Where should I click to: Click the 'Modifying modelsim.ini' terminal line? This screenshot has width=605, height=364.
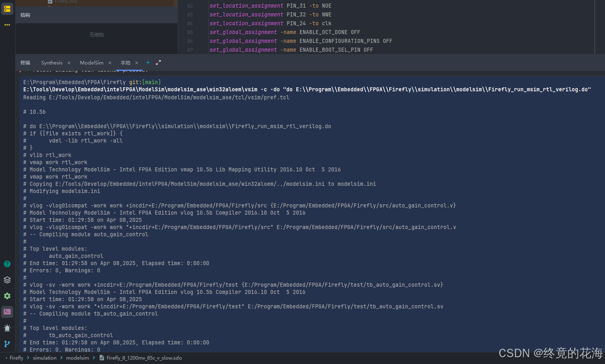62,191
